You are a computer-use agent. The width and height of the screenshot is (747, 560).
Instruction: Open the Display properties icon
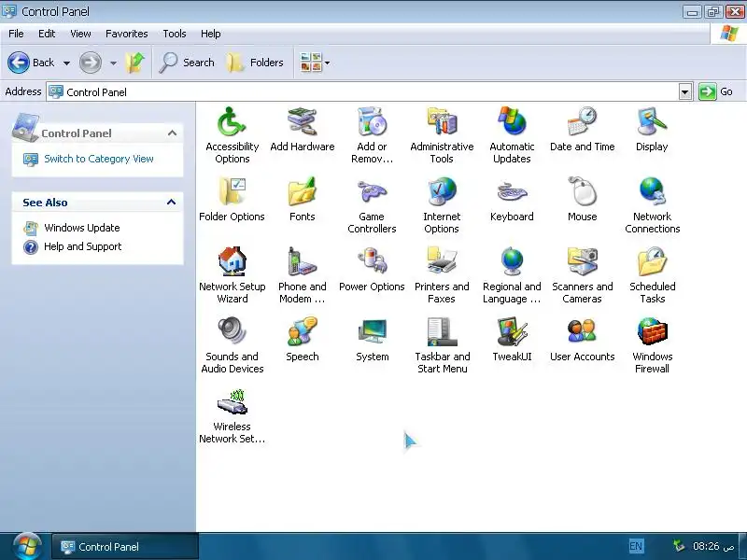pos(652,129)
